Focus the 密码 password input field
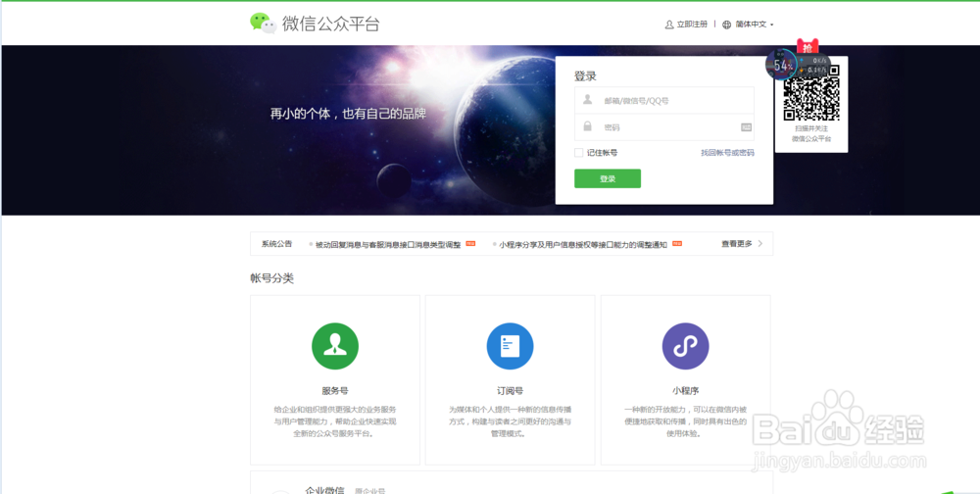 coord(664,127)
